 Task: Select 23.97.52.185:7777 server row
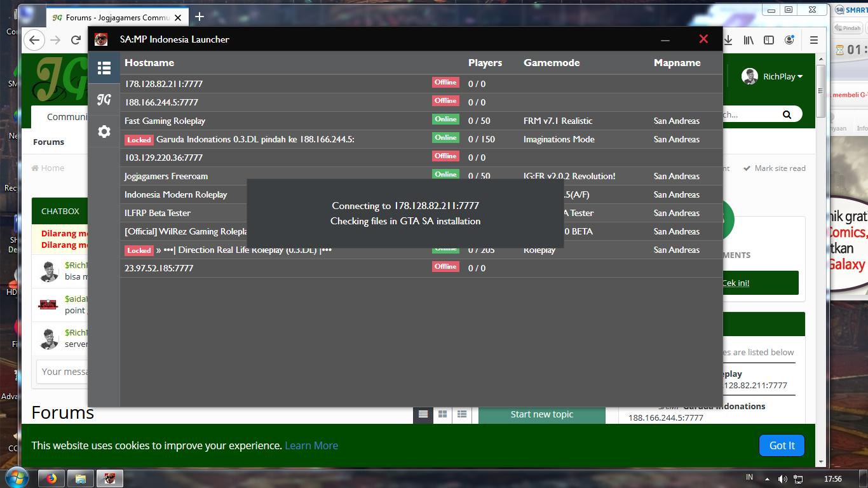click(x=421, y=268)
